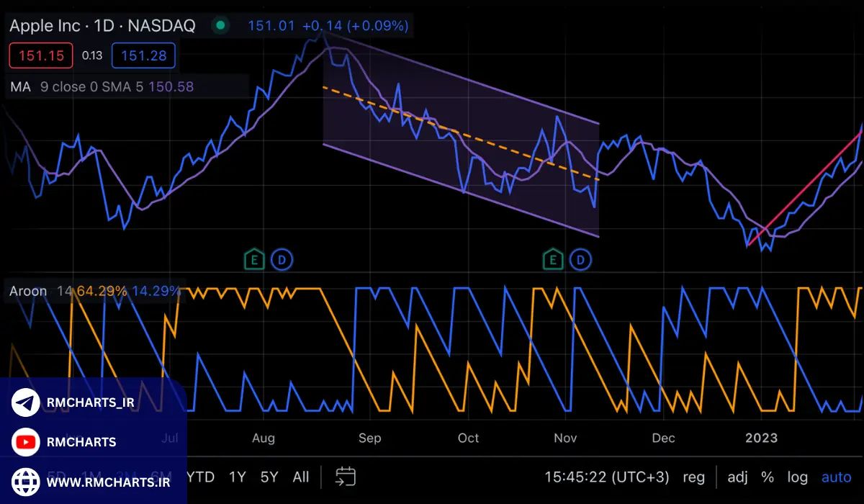Click the August dividend D badge
Screen dimensions: 864x504
click(x=282, y=259)
